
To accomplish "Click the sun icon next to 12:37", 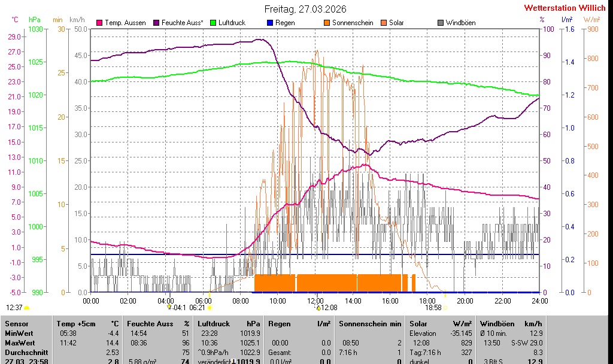I will point(27,307).
